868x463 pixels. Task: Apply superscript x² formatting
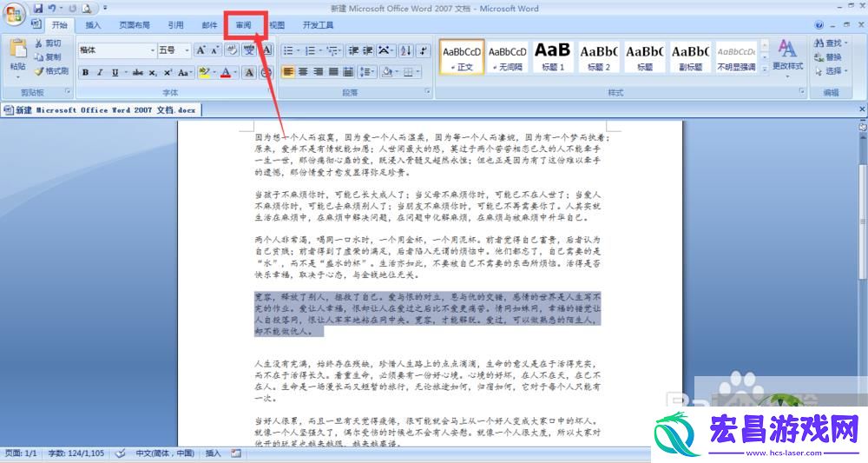[x=168, y=73]
